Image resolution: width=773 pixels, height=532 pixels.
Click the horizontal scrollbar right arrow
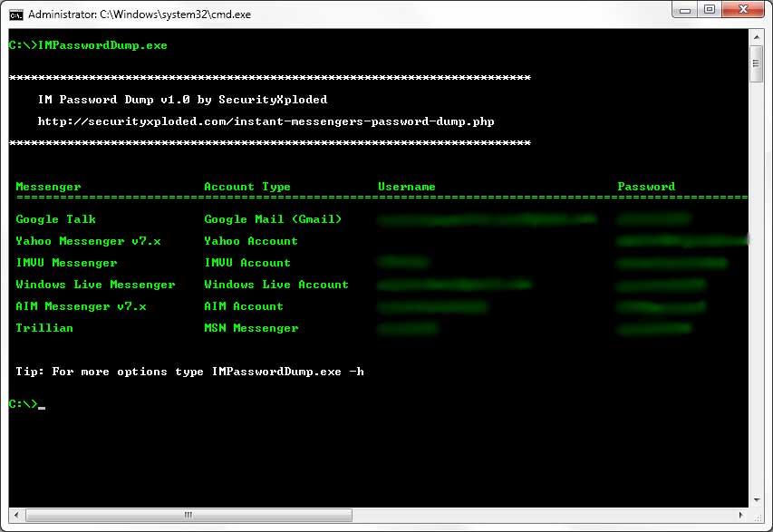[741, 515]
